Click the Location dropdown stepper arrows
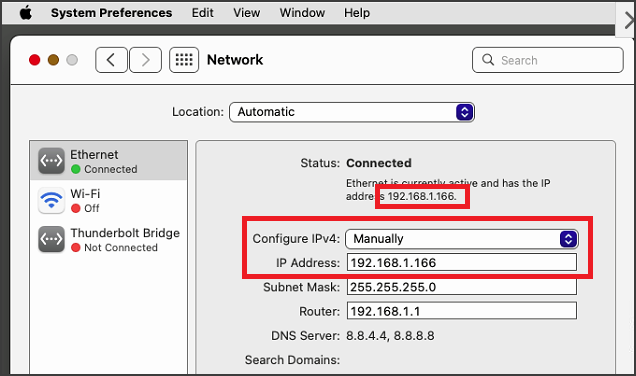 pyautogui.click(x=465, y=112)
